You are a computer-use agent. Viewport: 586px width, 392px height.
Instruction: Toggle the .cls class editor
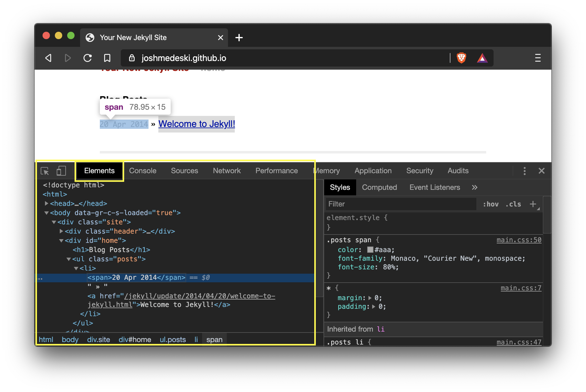(513, 204)
